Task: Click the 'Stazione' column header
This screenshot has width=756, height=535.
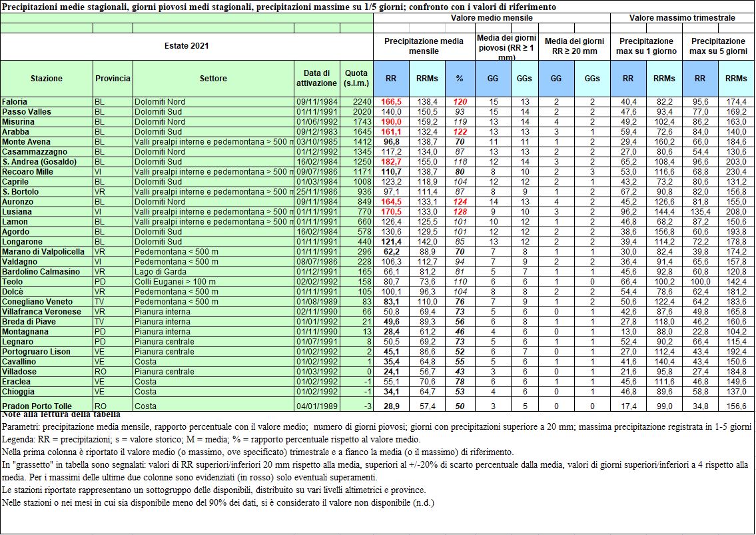Action: click(47, 78)
